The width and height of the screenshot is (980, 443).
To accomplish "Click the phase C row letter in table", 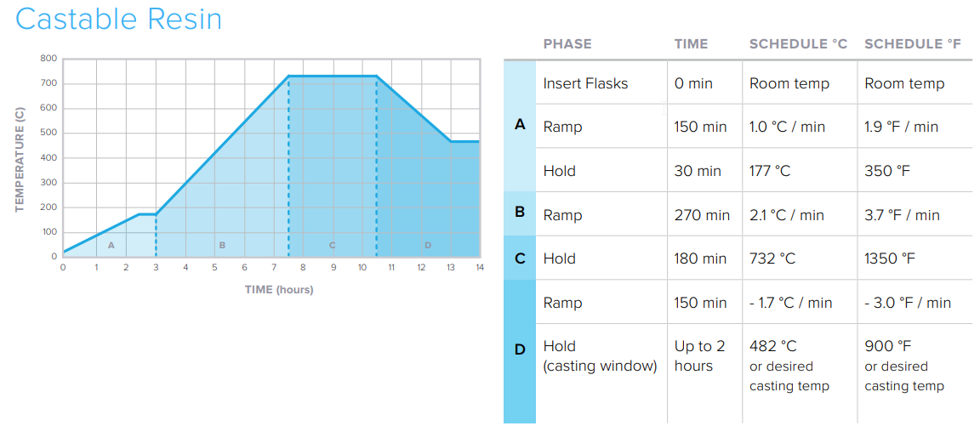I will (520, 258).
